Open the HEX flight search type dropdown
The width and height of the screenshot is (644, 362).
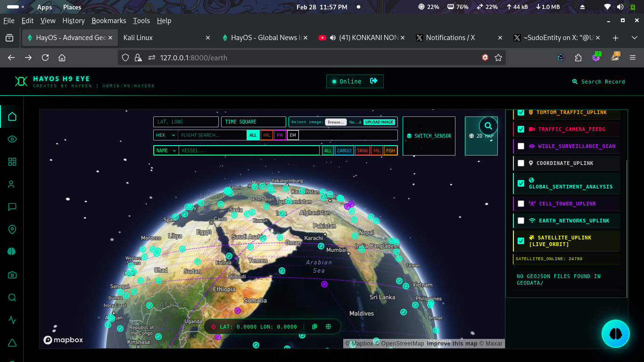pyautogui.click(x=165, y=135)
